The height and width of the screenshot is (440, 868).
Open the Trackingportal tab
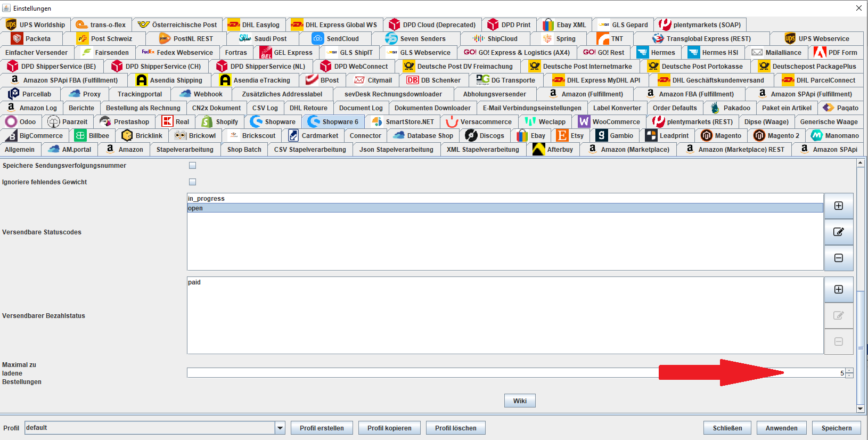tap(140, 94)
